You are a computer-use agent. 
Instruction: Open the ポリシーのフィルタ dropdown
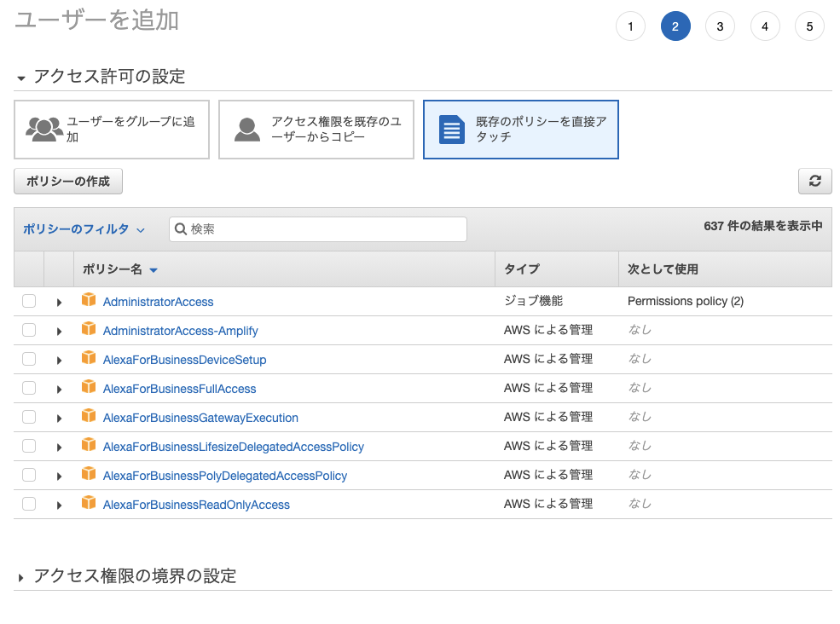tap(84, 229)
